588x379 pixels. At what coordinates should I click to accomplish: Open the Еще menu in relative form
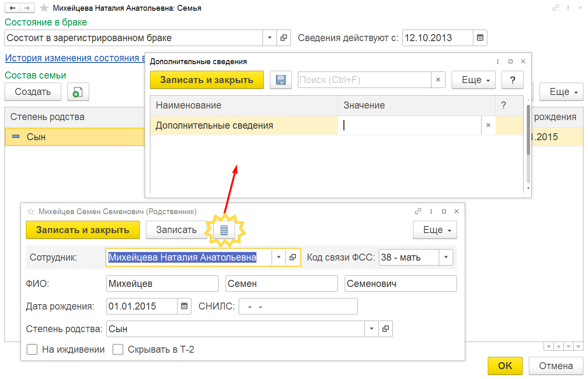click(x=435, y=230)
